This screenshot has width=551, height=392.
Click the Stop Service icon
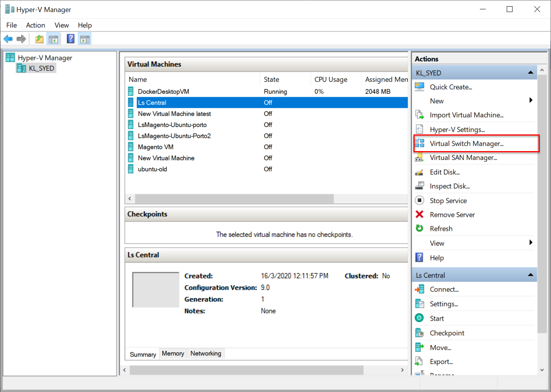coord(420,200)
